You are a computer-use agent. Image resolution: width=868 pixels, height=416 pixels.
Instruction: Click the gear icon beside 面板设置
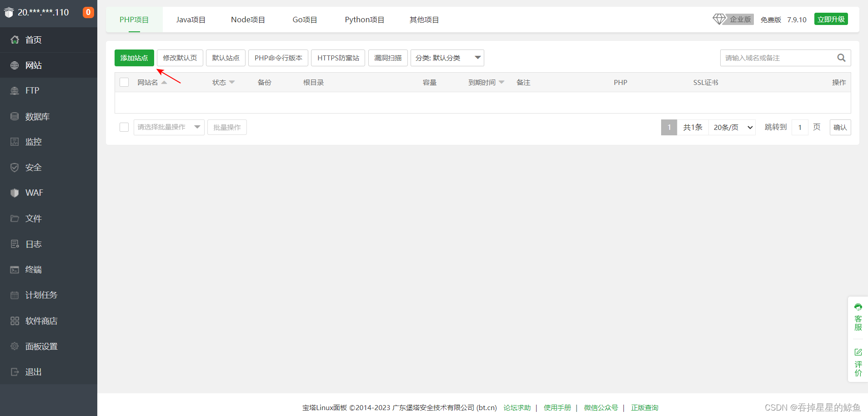click(15, 347)
